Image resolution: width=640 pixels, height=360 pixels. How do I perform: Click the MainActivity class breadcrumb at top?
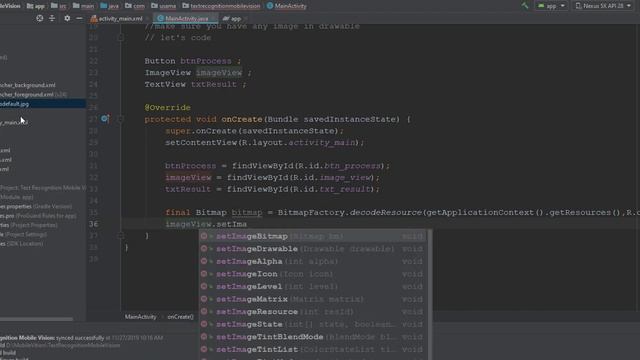coord(287,6)
